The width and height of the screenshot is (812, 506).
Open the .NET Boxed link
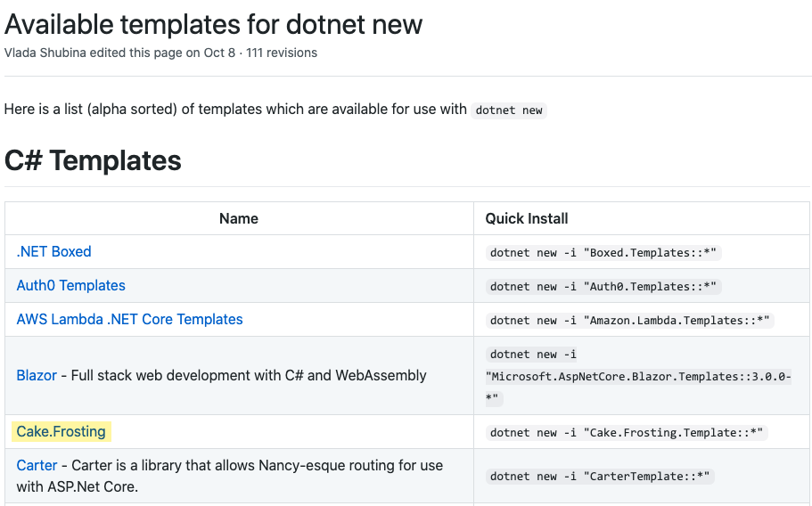point(53,252)
